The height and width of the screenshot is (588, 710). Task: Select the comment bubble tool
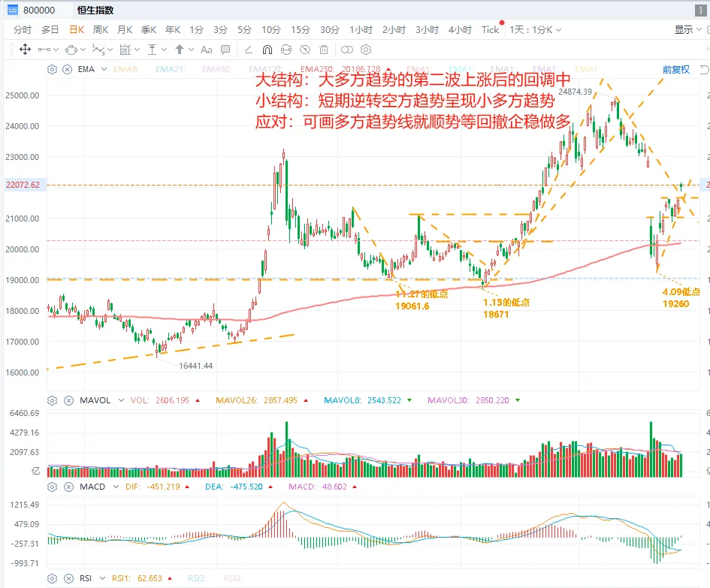[x=225, y=50]
